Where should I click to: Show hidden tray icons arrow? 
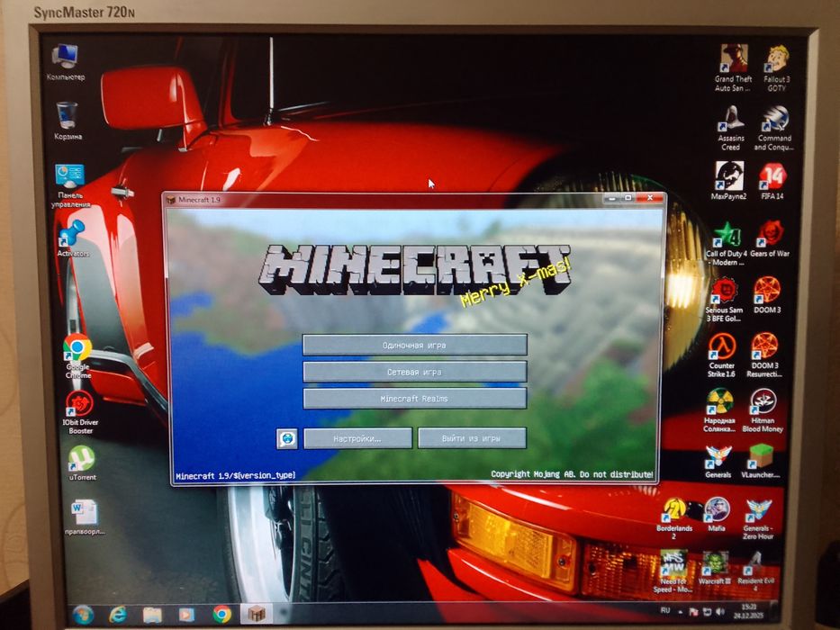pyautogui.click(x=681, y=611)
